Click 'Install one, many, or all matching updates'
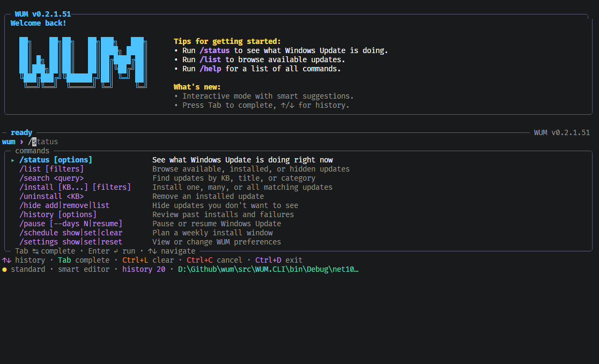The height and width of the screenshot is (364, 599). 242,187
